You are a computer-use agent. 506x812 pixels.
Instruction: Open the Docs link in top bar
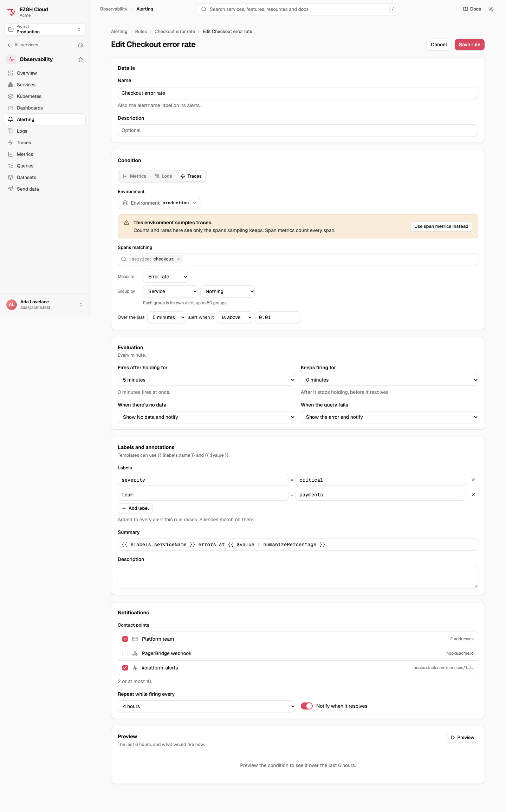tap(472, 9)
